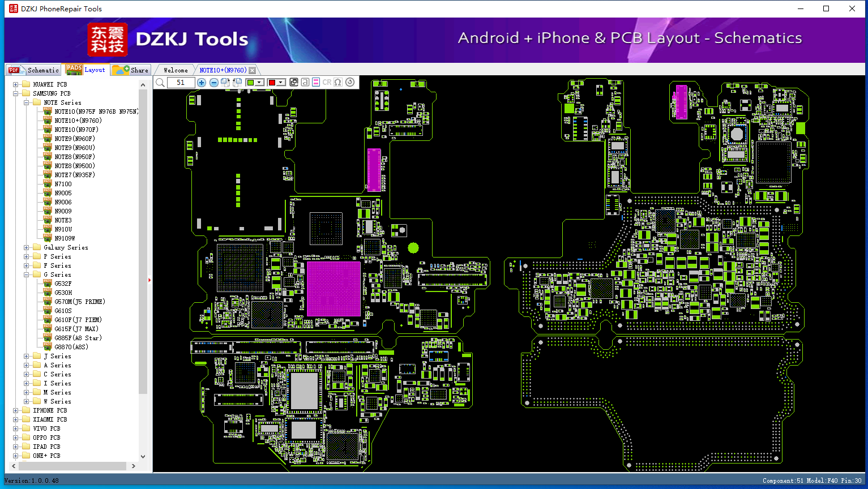
Task: Click the red arrow to collapse the tree panel
Action: click(149, 280)
